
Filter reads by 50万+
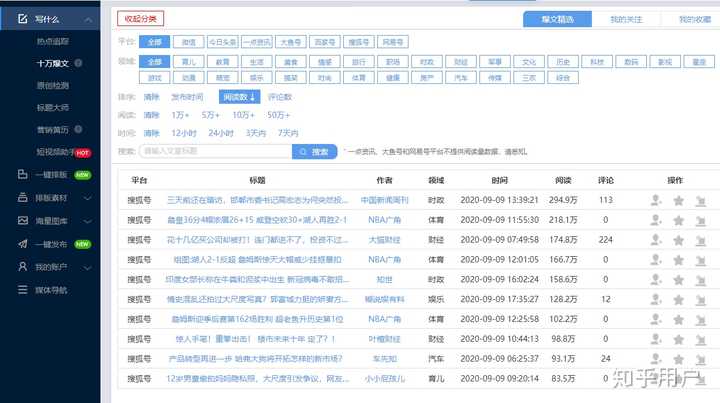[x=278, y=115]
